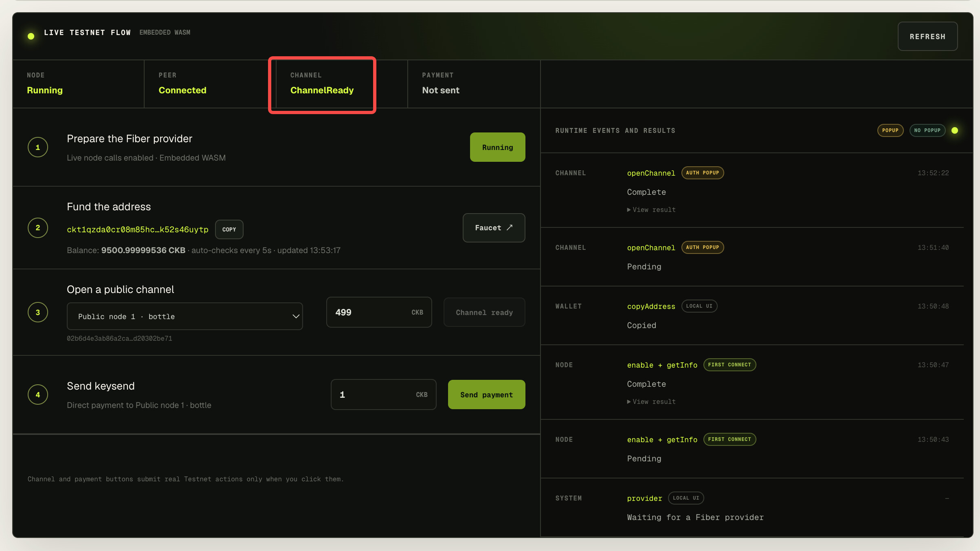Select the NODE Running status cell
Image resolution: width=980 pixels, height=551 pixels.
pyautogui.click(x=79, y=84)
